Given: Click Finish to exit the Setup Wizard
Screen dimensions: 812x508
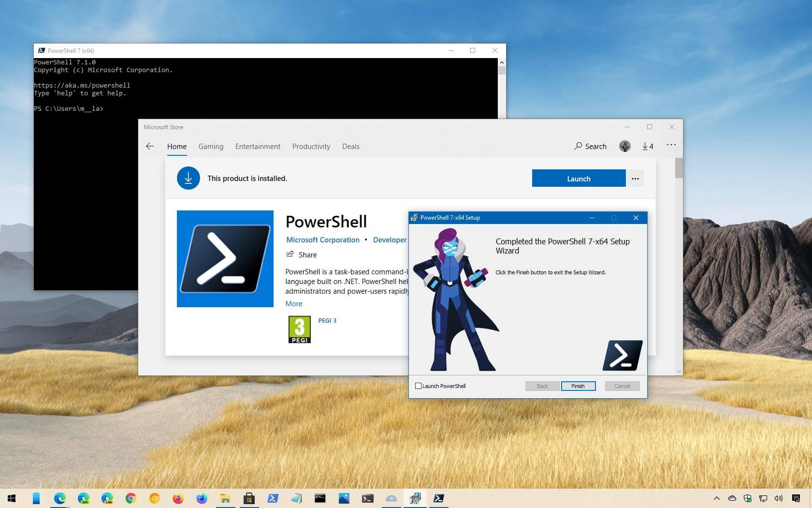Looking at the screenshot, I should point(578,386).
